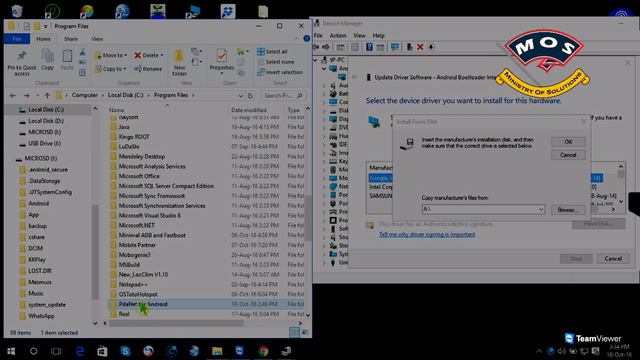Go back using Explorer's back arrow
640x360 pixels.
coord(13,96)
